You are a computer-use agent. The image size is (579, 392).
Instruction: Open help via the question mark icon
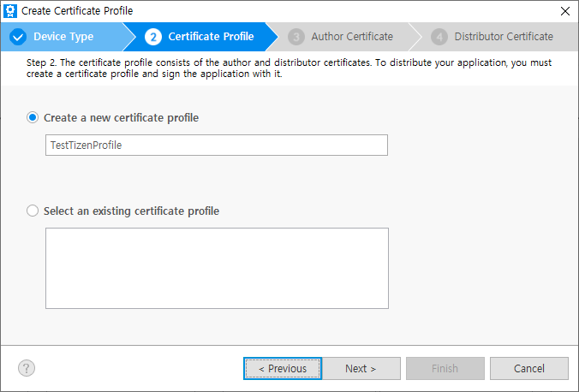pyautogui.click(x=27, y=368)
